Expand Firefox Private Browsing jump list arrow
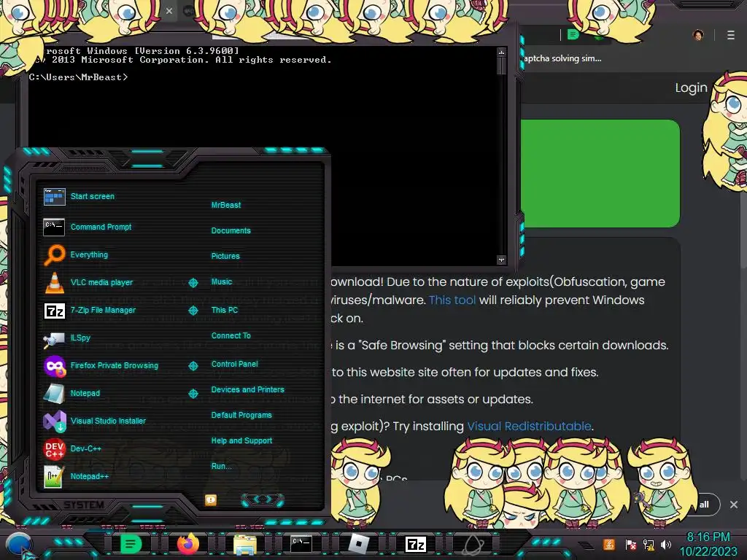This screenshot has width=747, height=560. [x=193, y=366]
